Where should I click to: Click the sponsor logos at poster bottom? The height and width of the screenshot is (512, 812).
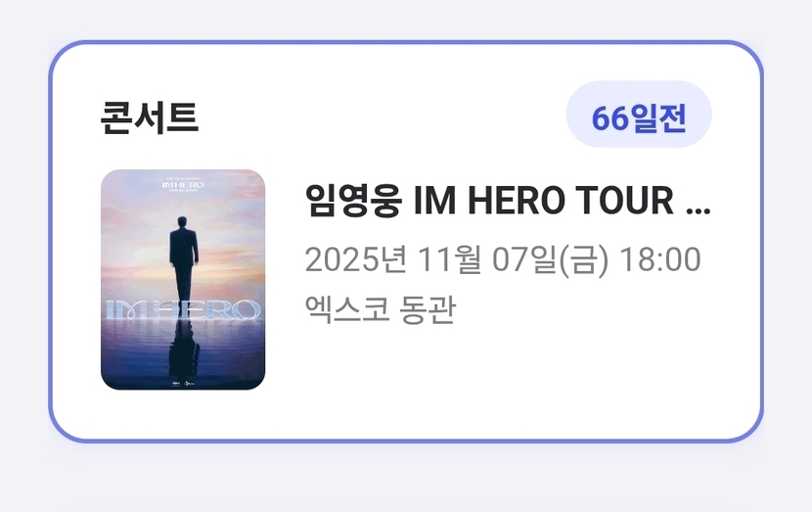coord(183,384)
